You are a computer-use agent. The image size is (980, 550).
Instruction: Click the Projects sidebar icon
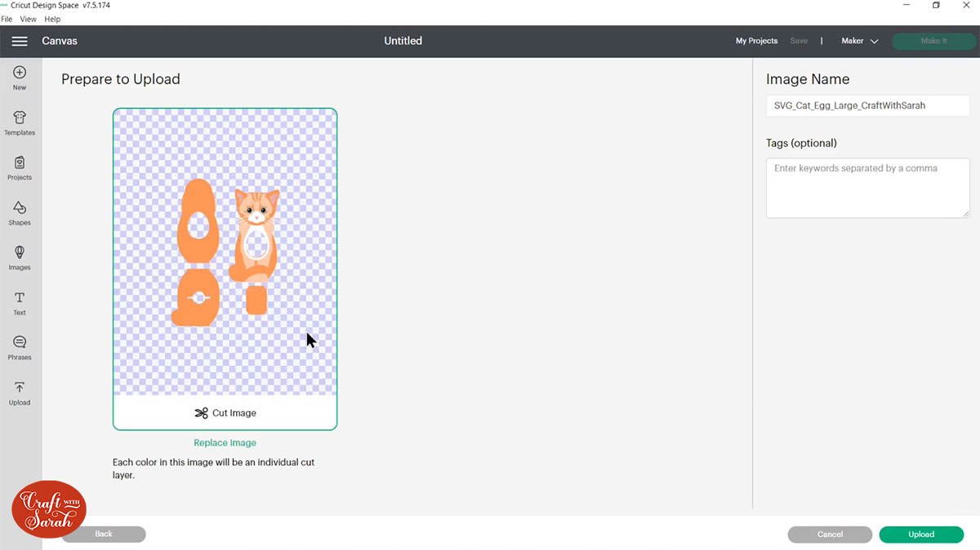point(19,166)
